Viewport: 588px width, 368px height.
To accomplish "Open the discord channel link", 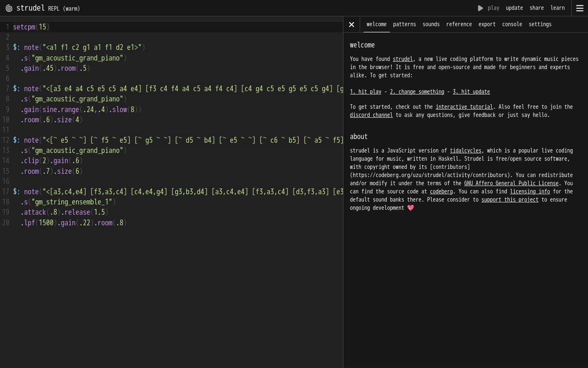I will (x=371, y=115).
